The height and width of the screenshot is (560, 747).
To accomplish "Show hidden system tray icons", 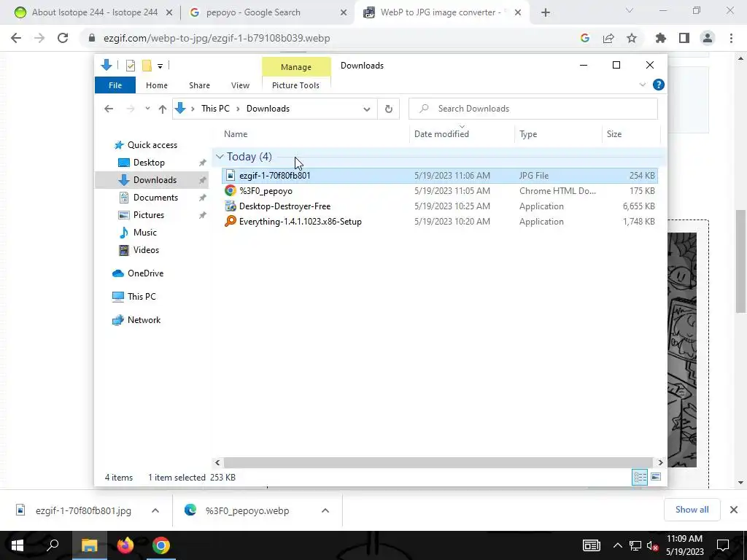I will (617, 545).
